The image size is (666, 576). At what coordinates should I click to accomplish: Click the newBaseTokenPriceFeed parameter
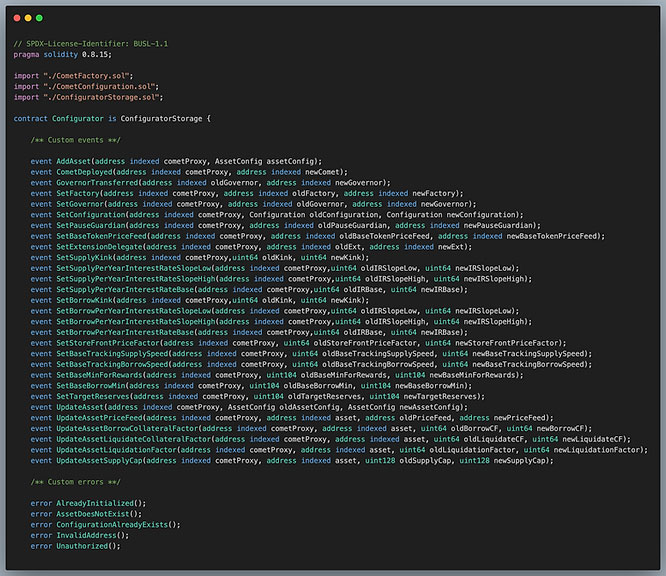pos(552,236)
